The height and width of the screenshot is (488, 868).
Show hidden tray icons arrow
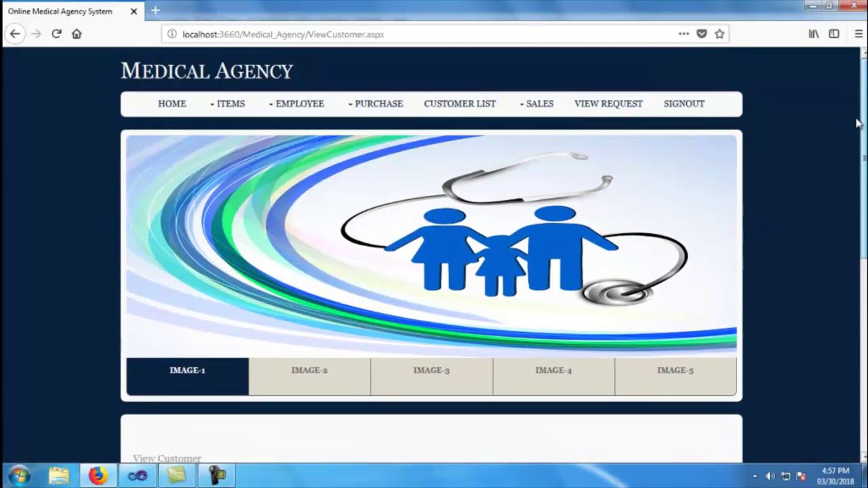[755, 476]
